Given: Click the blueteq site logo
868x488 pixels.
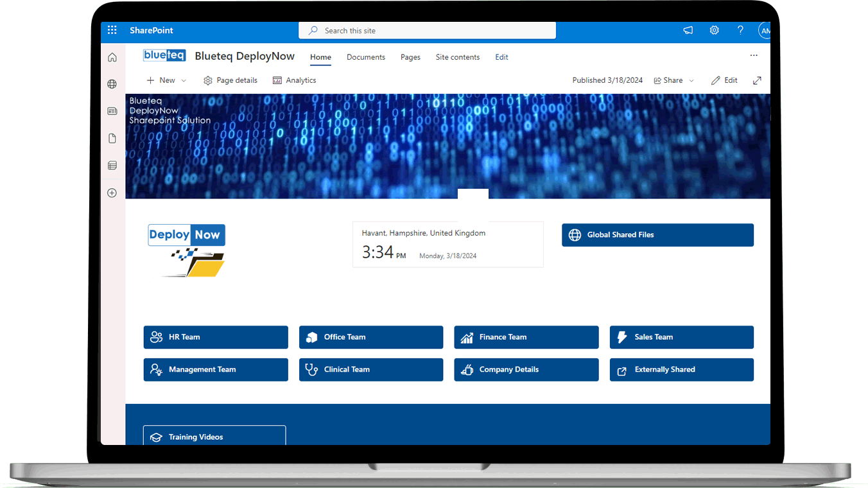Looking at the screenshot, I should [x=164, y=56].
